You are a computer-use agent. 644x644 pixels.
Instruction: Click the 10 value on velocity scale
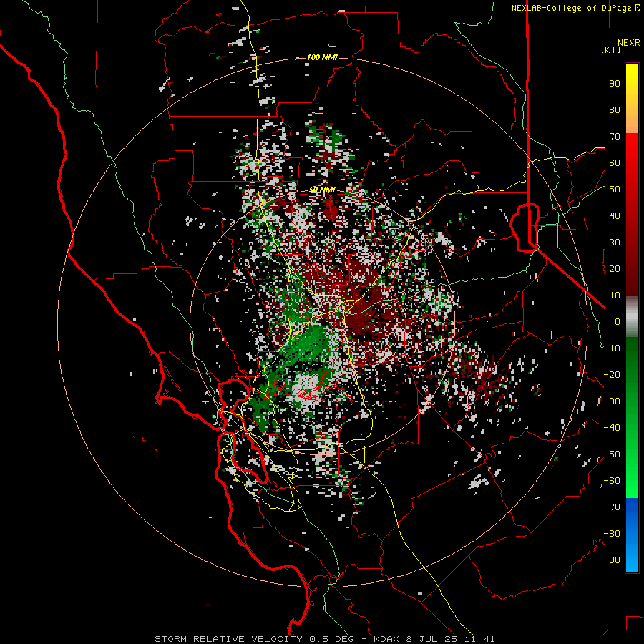[615, 296]
